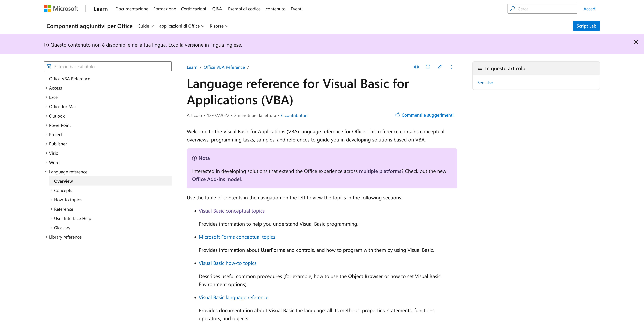The width and height of the screenshot is (644, 327).
Task: Expand the Reference subsection
Action: [51, 209]
